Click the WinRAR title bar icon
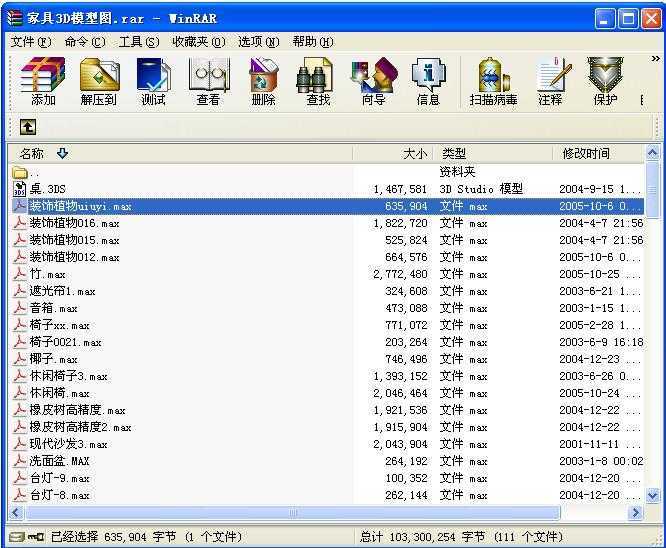Screen dimensions: 666x548 15,18
